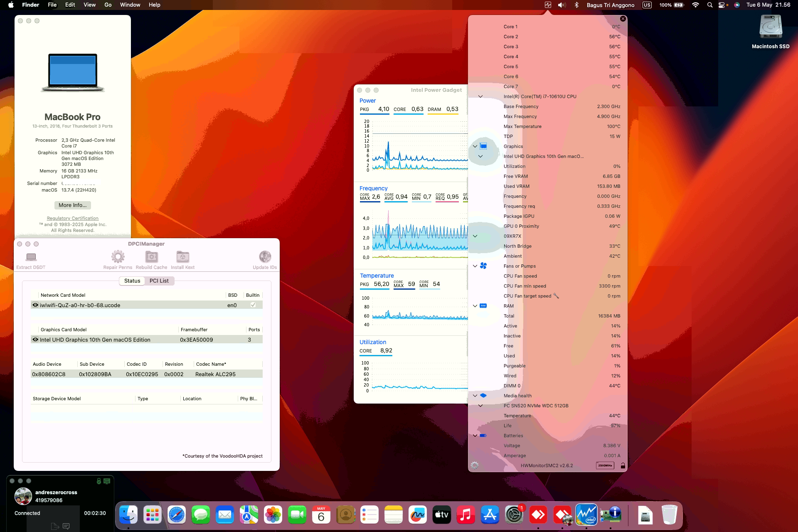798x532 pixels.
Task: Click the settings gear in HWMonitorSMC2 panel
Action: pyautogui.click(x=474, y=465)
